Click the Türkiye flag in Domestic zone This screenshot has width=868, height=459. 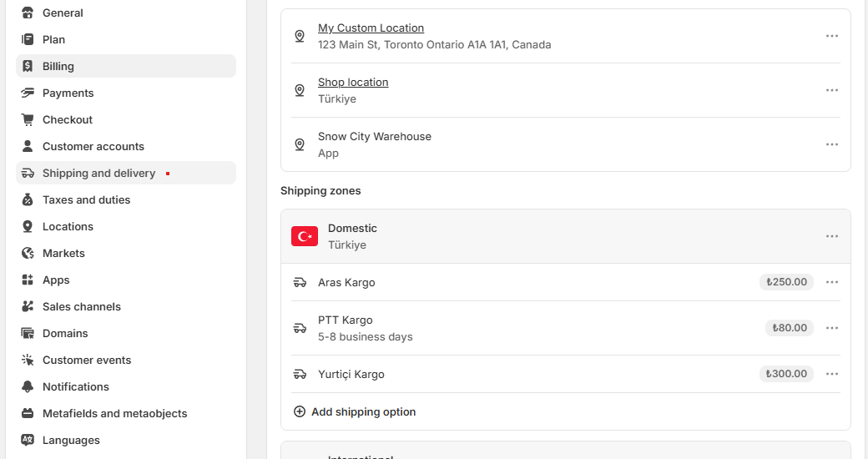tap(305, 236)
